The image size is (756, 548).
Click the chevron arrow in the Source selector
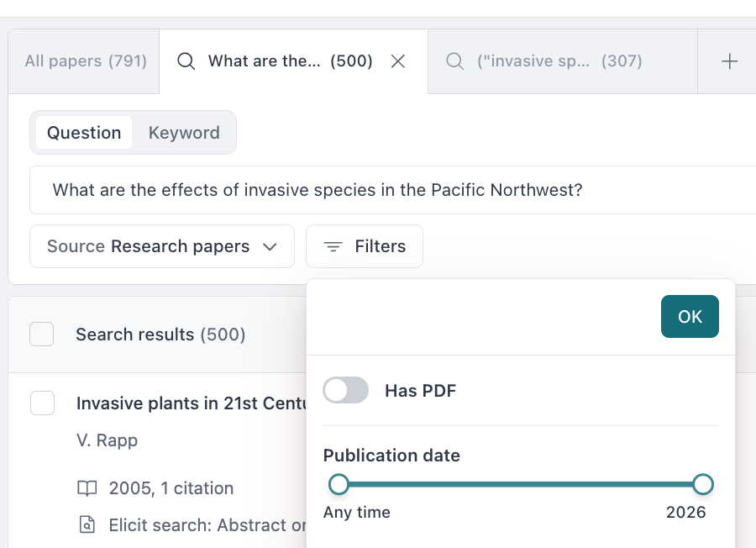pos(270,246)
